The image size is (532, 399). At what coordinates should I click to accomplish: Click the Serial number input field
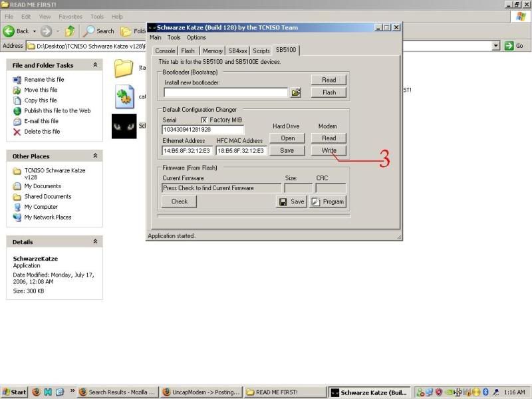pyautogui.click(x=203, y=130)
